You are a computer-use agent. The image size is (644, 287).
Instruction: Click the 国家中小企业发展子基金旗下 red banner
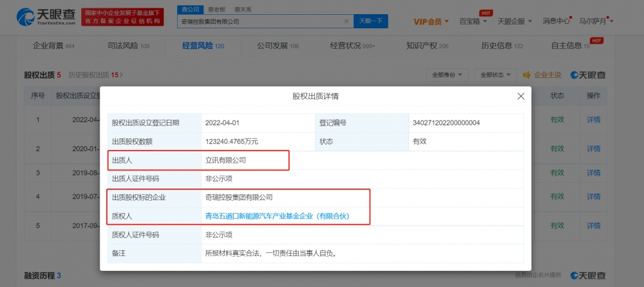pyautogui.click(x=122, y=17)
